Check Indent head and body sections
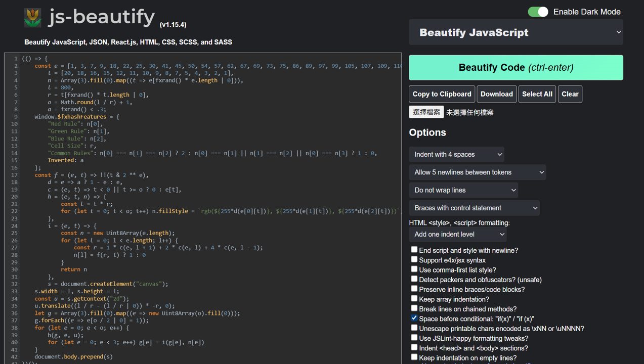The width and height of the screenshot is (644, 364). click(414, 347)
